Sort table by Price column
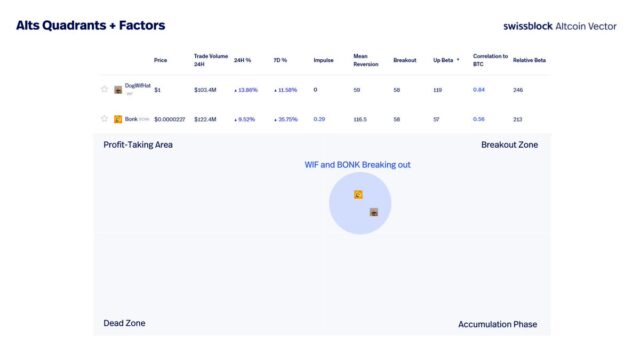 160,60
